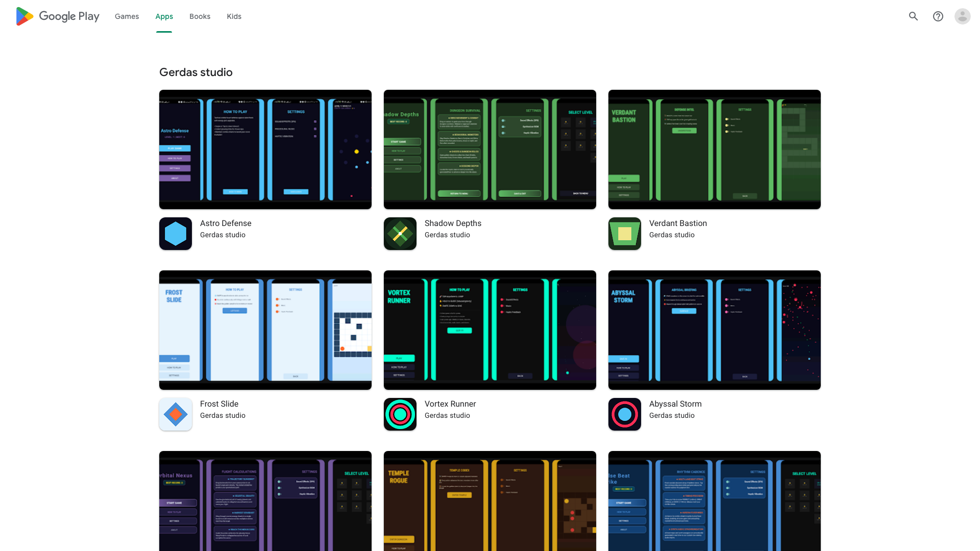Screen dimensions: 980x551
Task: Click the Verdant Bastion screenshot banner
Action: pyautogui.click(x=715, y=149)
